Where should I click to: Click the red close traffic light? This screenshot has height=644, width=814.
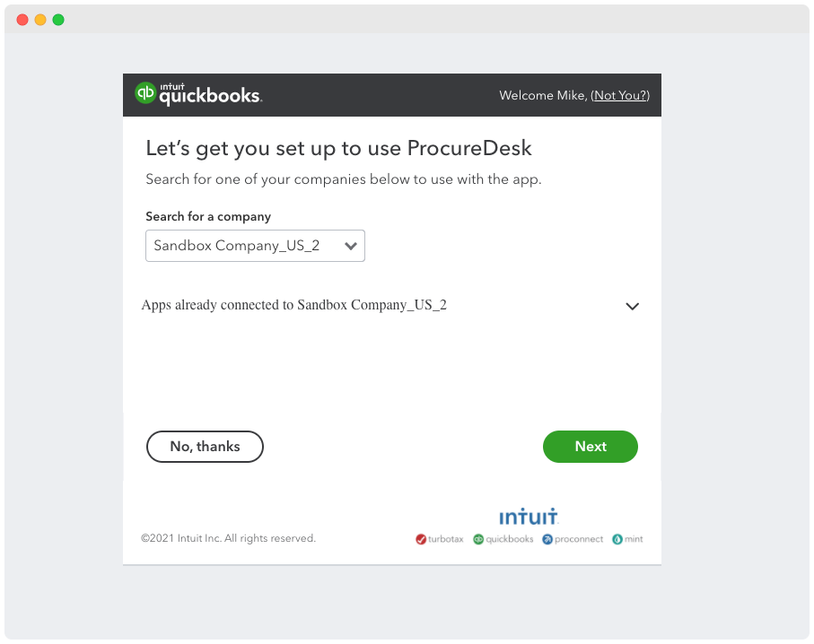[22, 18]
